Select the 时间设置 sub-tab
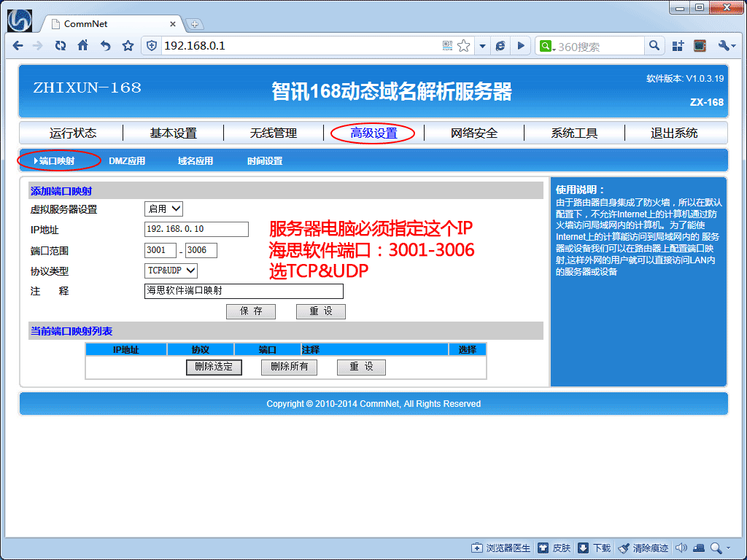The width and height of the screenshot is (747, 560). pyautogui.click(x=265, y=161)
